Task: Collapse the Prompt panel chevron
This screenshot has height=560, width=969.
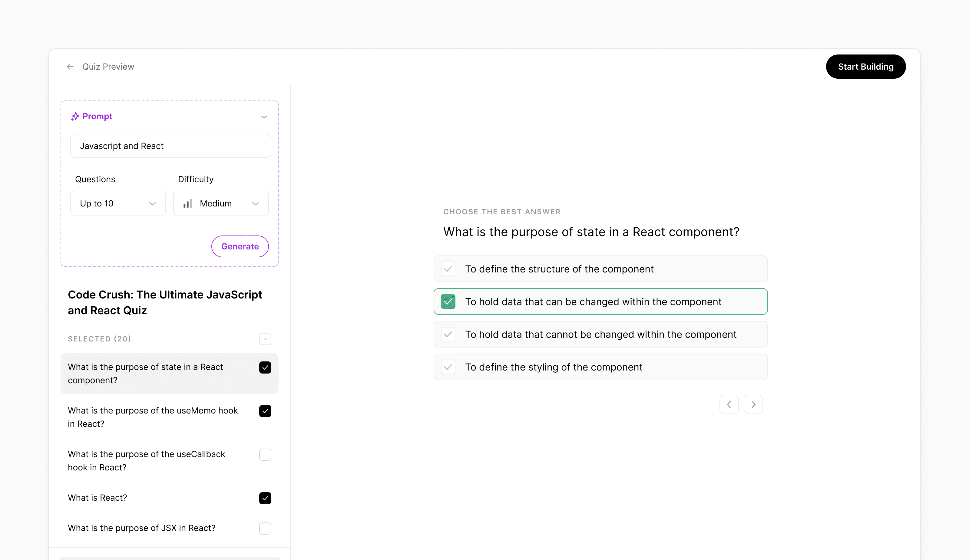Action: point(264,117)
